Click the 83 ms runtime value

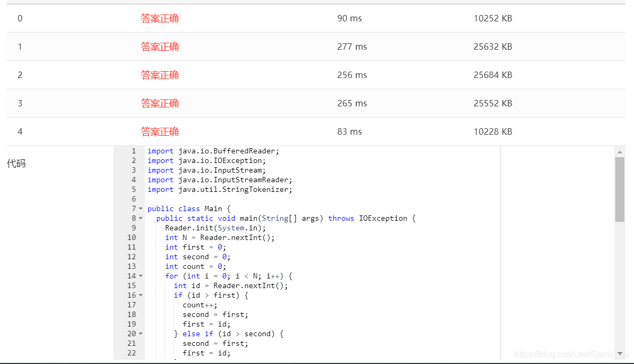[x=350, y=131]
